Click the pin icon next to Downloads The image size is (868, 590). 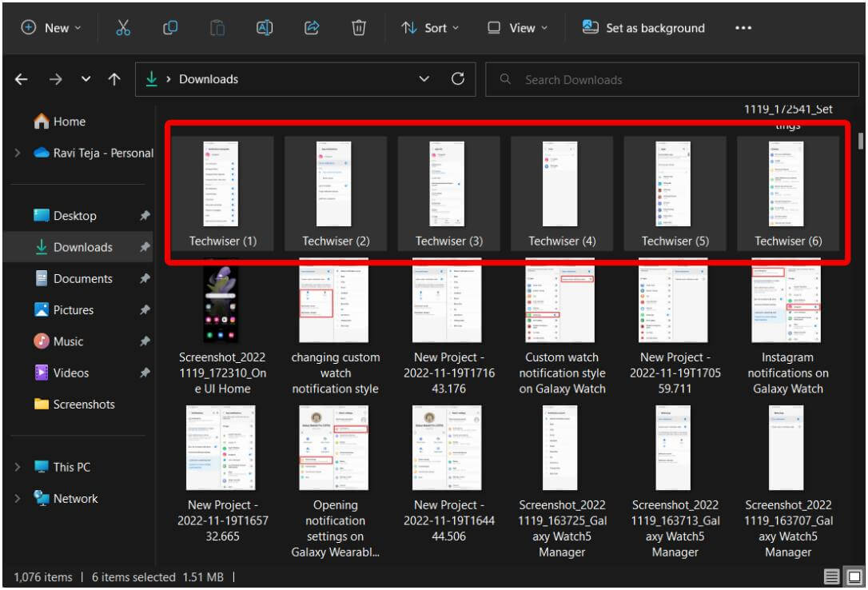(145, 247)
